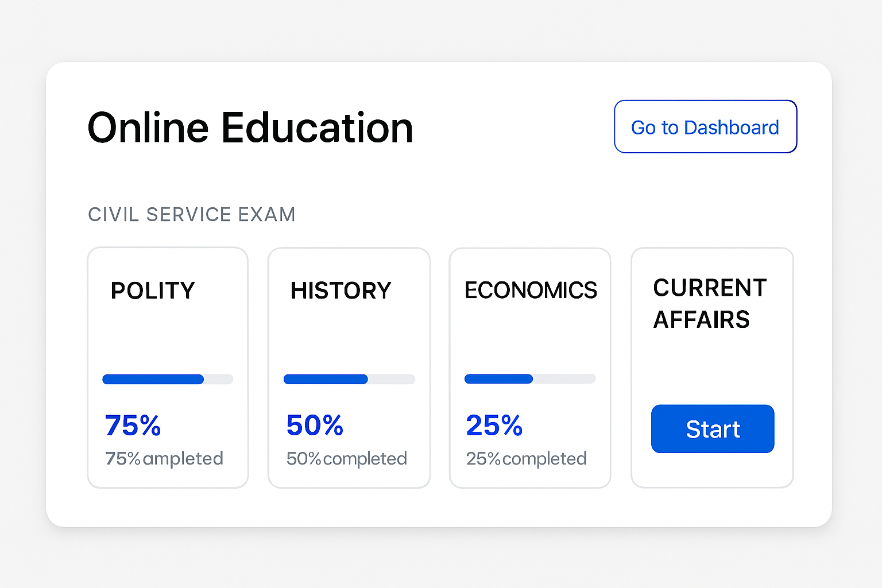The image size is (882, 588).
Task: Click the ECONOMICS title text
Action: click(531, 290)
